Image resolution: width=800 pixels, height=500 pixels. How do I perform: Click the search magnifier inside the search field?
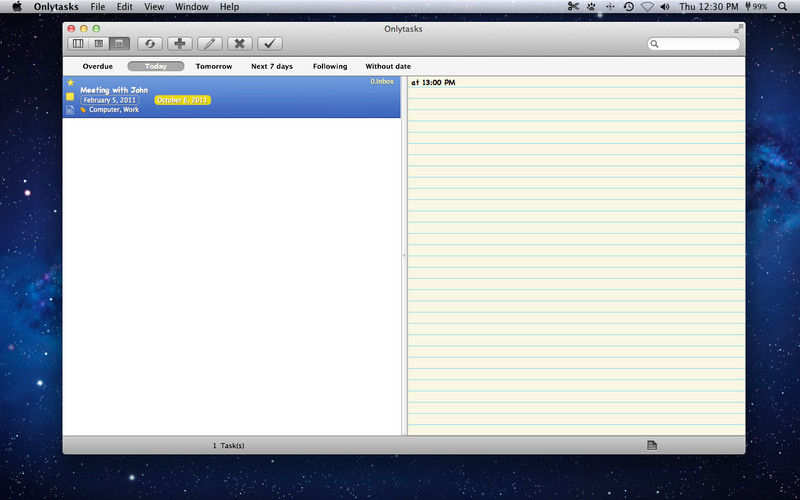click(655, 44)
